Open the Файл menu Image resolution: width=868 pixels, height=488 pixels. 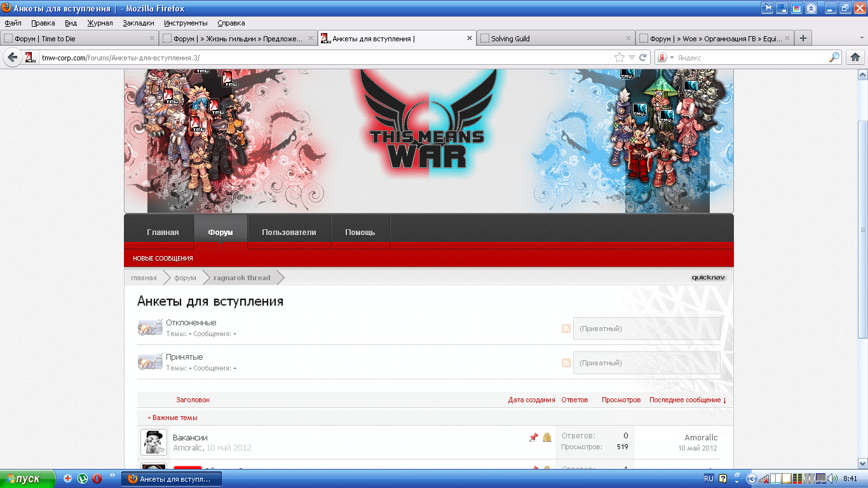pos(13,23)
